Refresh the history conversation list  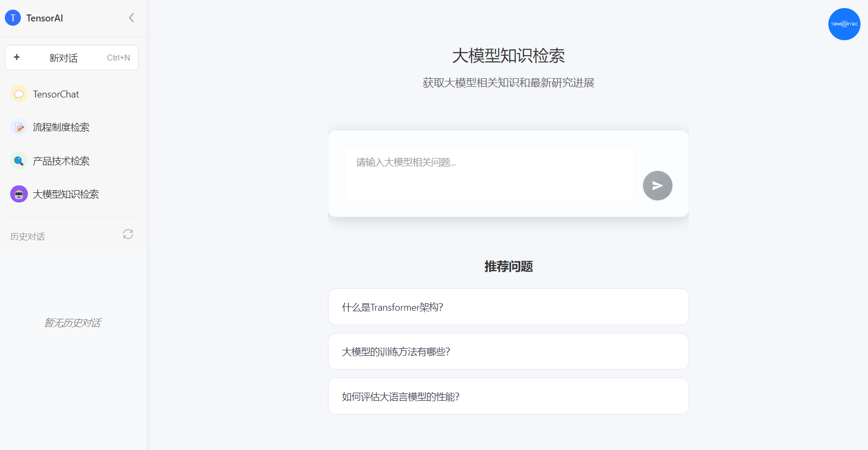click(x=128, y=234)
